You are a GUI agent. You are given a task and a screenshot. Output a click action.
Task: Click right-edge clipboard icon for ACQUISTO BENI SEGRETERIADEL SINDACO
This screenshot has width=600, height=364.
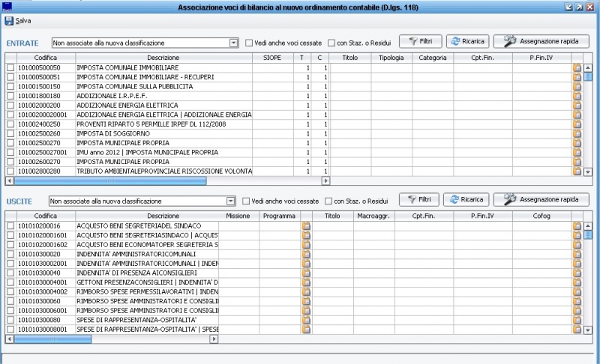coord(577,225)
